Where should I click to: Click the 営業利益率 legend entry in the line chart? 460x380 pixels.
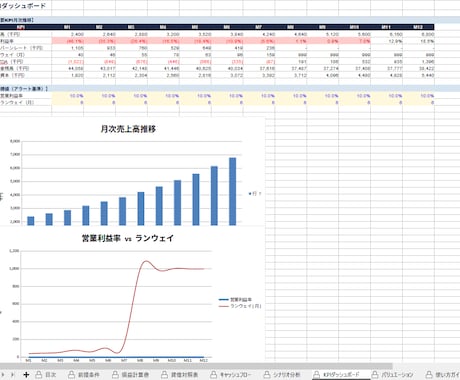(235, 299)
